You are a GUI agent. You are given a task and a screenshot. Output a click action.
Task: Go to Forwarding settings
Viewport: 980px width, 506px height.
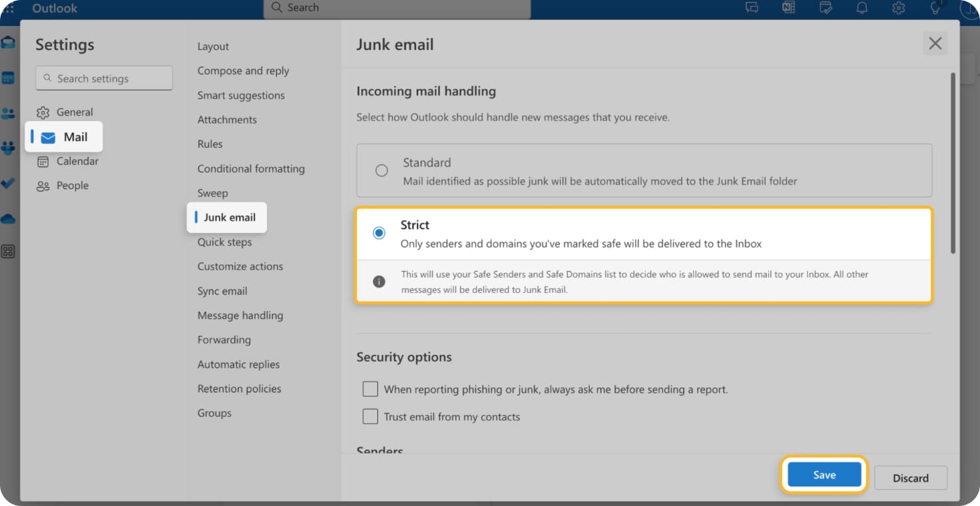[224, 340]
